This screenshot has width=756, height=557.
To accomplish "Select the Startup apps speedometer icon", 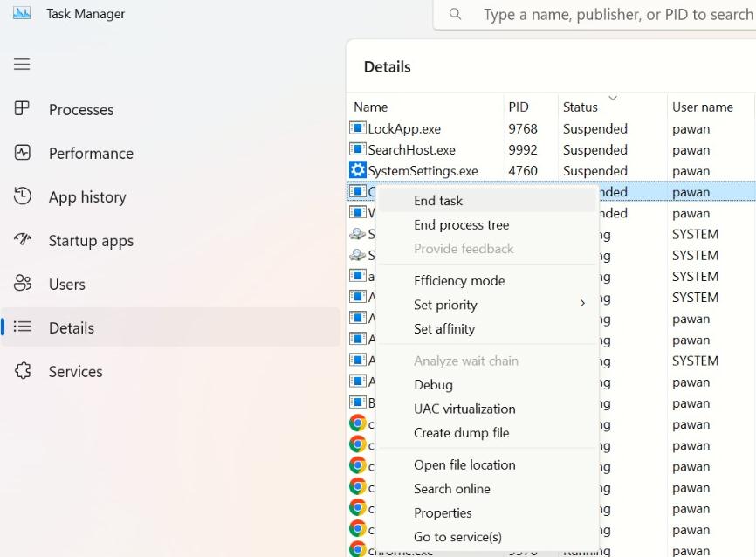I will coord(21,240).
